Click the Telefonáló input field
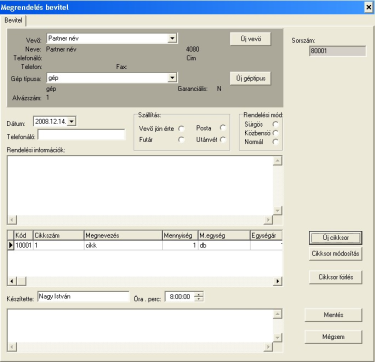The width and height of the screenshot is (375, 362). tap(82, 135)
